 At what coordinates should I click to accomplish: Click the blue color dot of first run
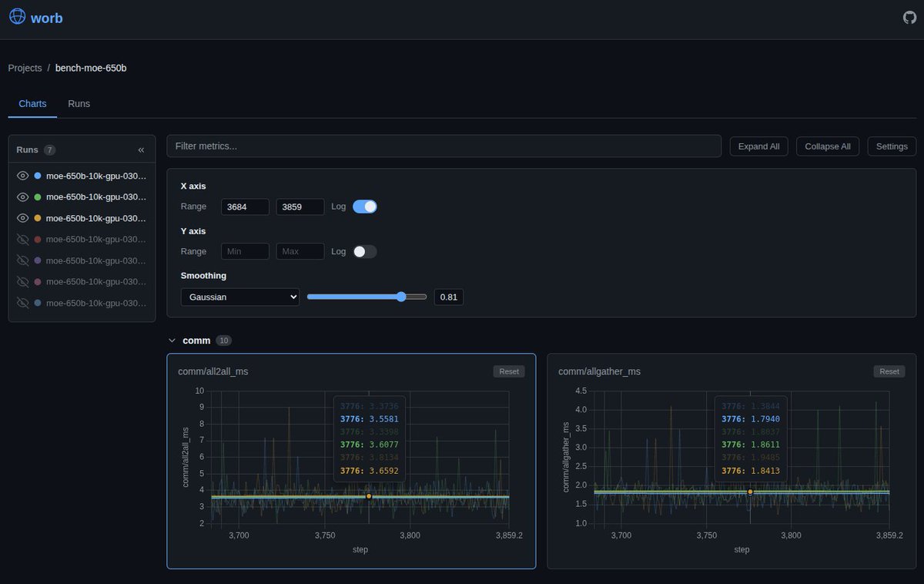coord(38,176)
